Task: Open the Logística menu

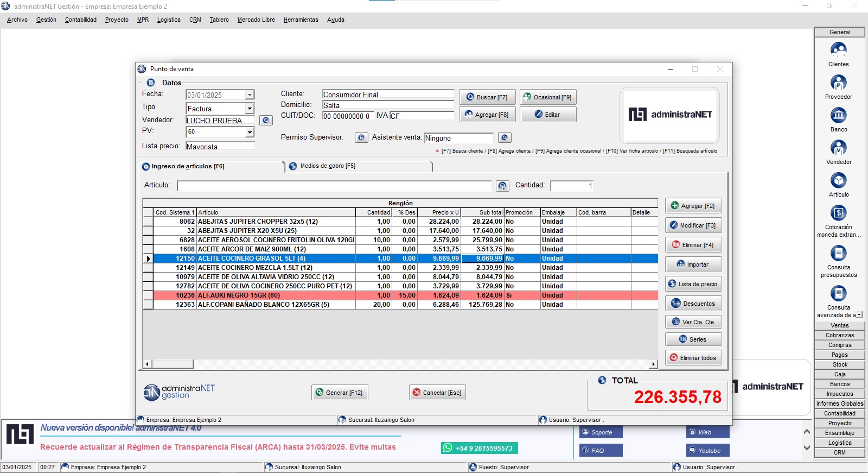Action: (x=169, y=20)
